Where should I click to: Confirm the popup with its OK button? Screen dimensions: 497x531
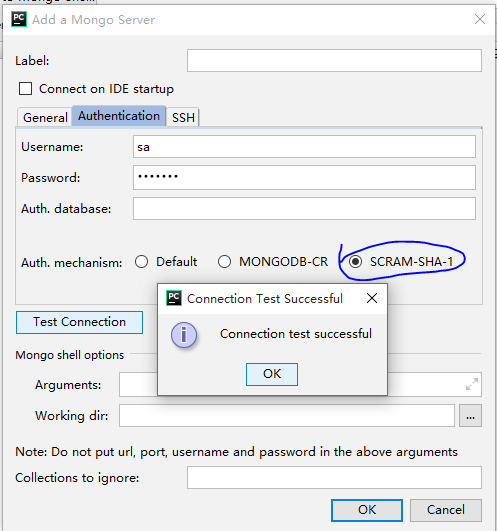[272, 374]
